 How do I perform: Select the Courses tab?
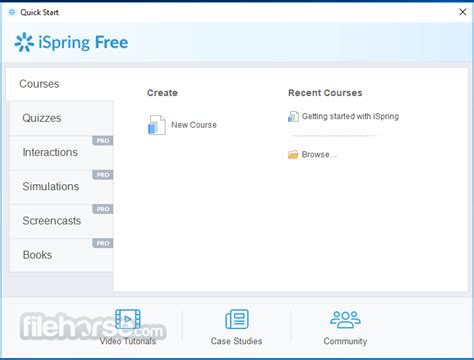point(59,84)
